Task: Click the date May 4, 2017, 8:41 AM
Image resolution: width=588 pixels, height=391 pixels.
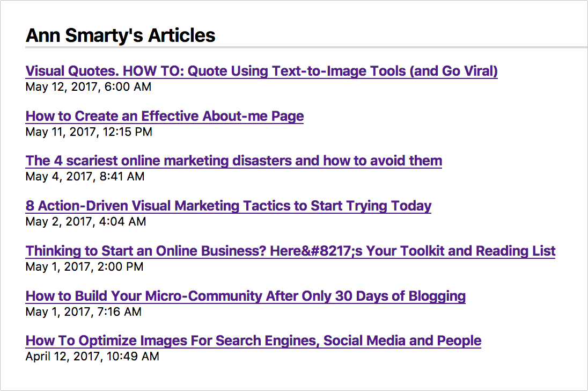Action: click(x=85, y=176)
